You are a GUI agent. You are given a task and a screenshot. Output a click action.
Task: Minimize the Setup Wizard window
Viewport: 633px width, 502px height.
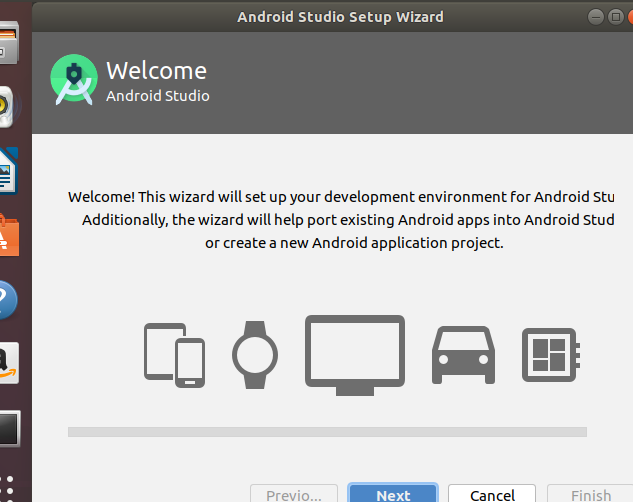pyautogui.click(x=595, y=17)
